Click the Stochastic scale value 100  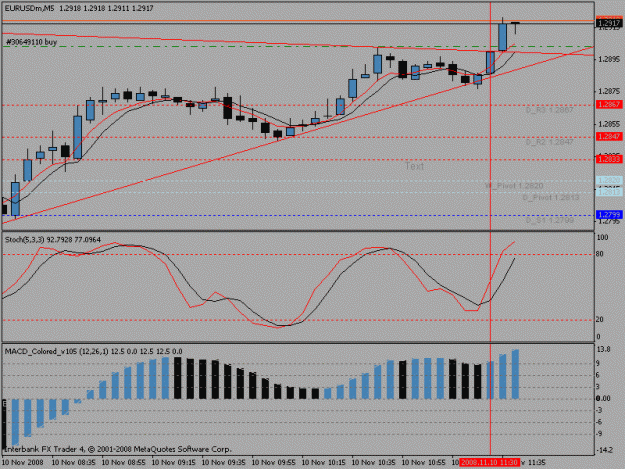tap(602, 237)
